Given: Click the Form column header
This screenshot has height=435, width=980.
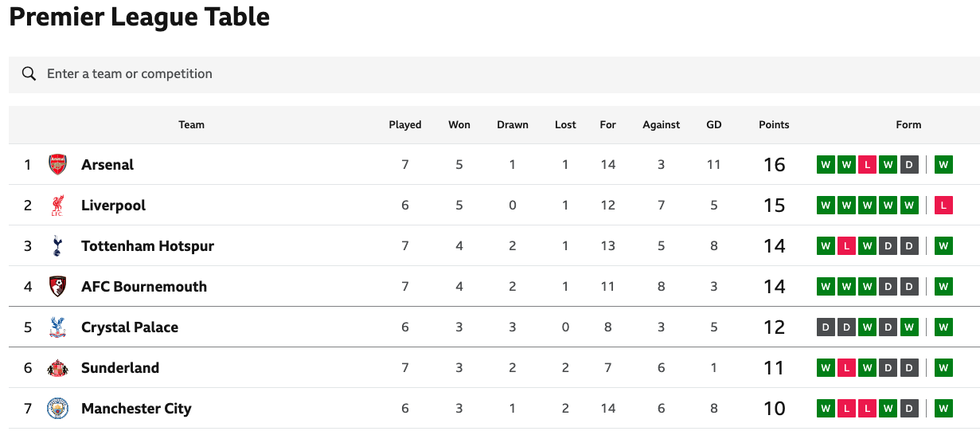Looking at the screenshot, I should [x=908, y=125].
